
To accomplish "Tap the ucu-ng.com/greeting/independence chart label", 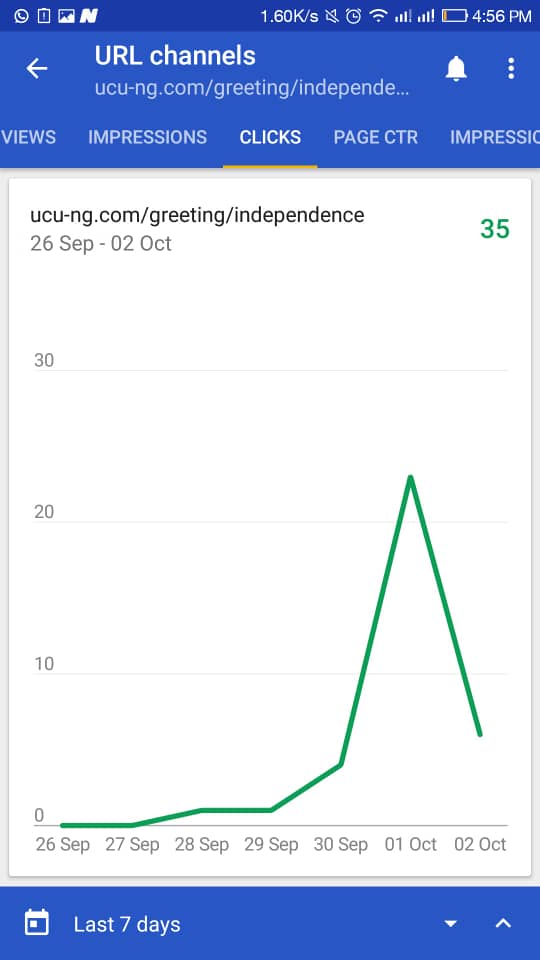I will point(197,216).
